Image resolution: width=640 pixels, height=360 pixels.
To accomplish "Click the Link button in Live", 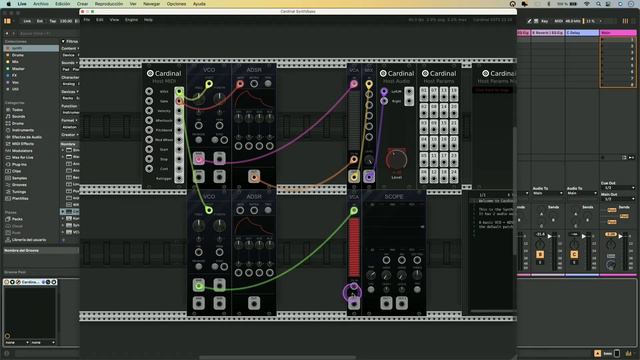I will click(27, 21).
